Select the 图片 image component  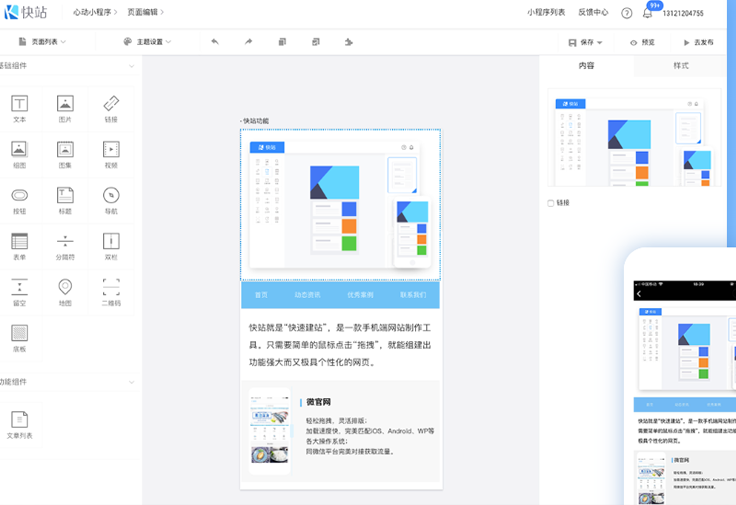tap(65, 108)
